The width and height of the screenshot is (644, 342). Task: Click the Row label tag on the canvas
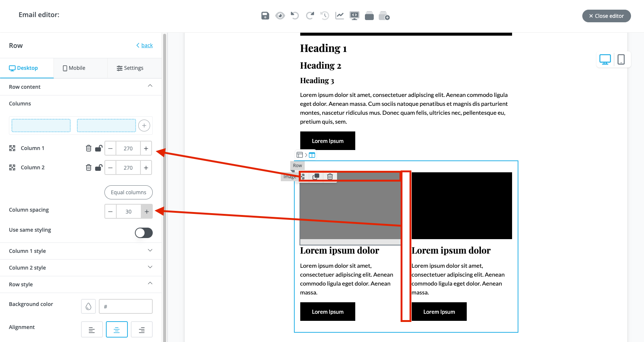(x=297, y=165)
